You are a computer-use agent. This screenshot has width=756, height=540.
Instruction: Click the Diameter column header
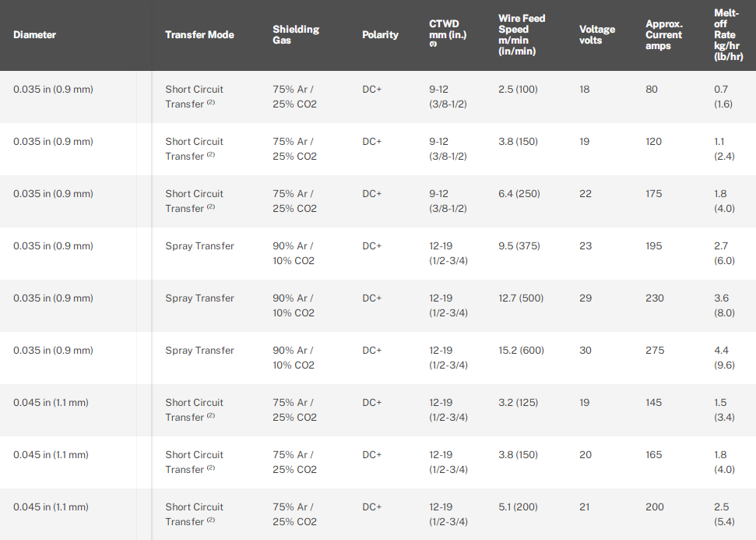point(35,34)
